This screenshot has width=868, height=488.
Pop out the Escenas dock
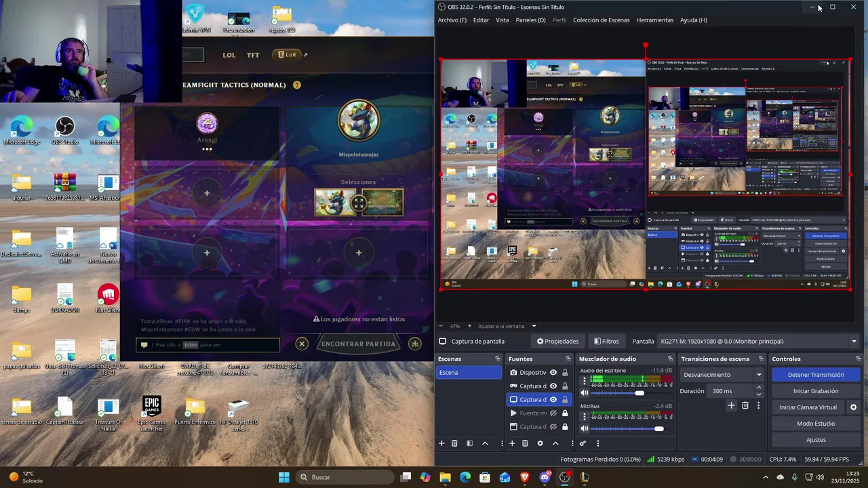coord(498,359)
